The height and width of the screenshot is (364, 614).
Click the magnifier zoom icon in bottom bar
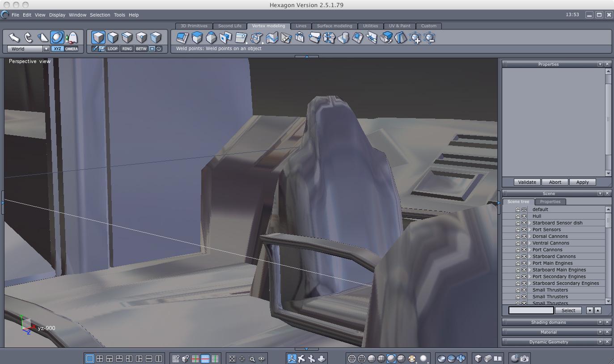point(252,358)
